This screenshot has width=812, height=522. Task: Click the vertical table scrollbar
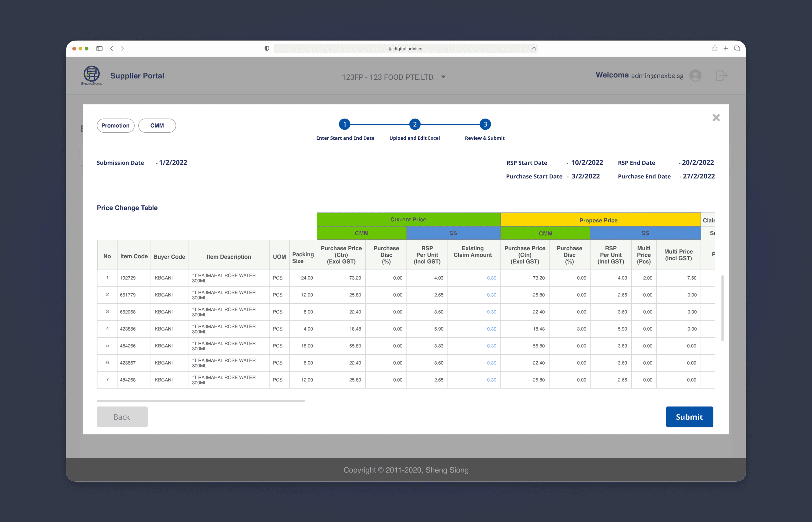click(x=722, y=308)
